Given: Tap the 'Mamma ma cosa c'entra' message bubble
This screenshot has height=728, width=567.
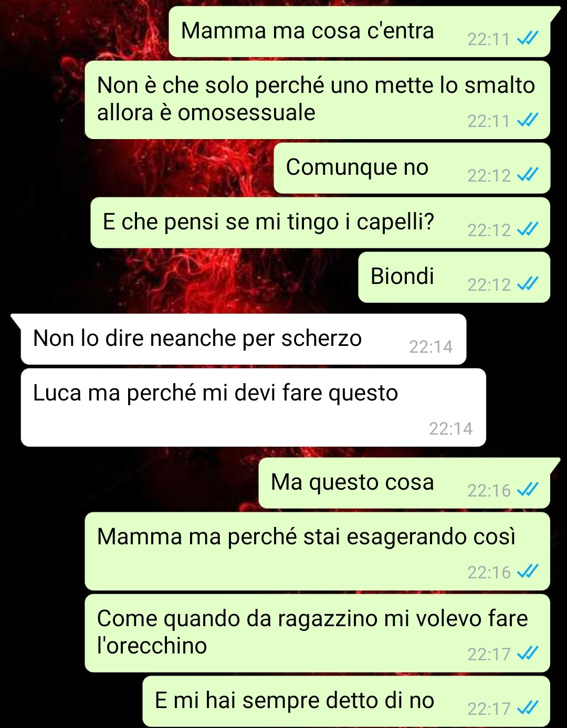Looking at the screenshot, I should (360, 31).
